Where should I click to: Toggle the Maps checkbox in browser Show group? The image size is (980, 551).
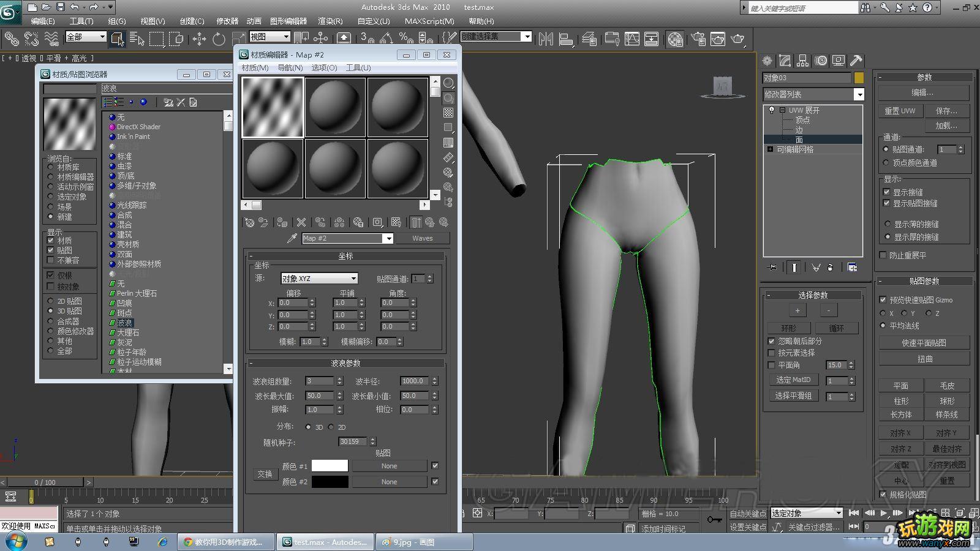click(x=51, y=250)
